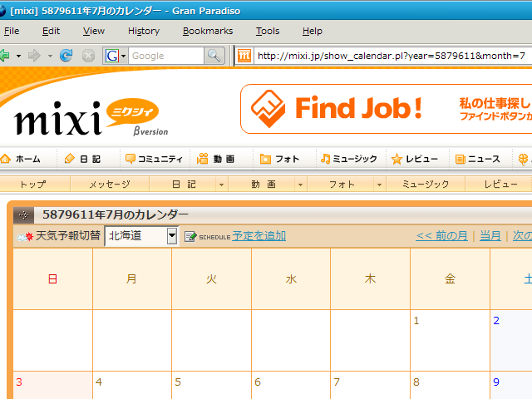The width and height of the screenshot is (532, 399).
Task: Go to ホーム via house icon
Action: tap(21, 159)
